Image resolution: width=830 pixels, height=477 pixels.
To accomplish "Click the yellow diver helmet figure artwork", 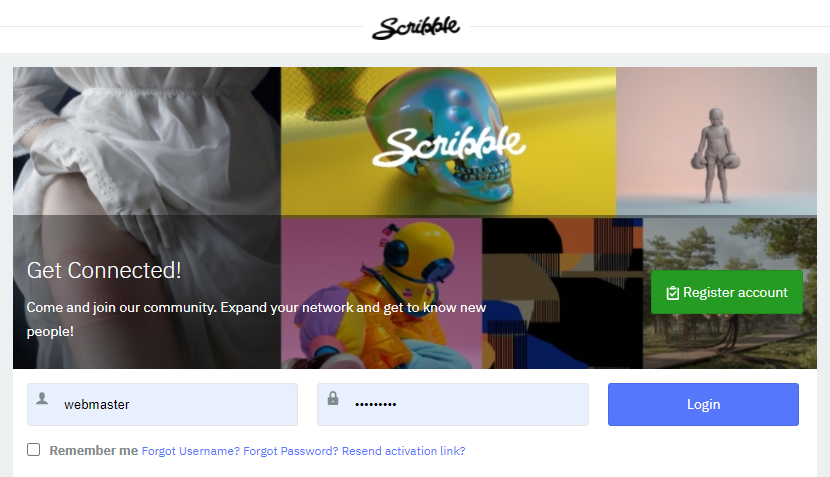I will point(381,293).
